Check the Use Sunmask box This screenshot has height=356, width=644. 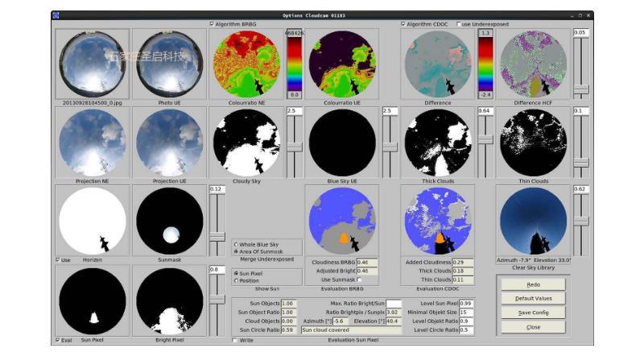(x=359, y=279)
